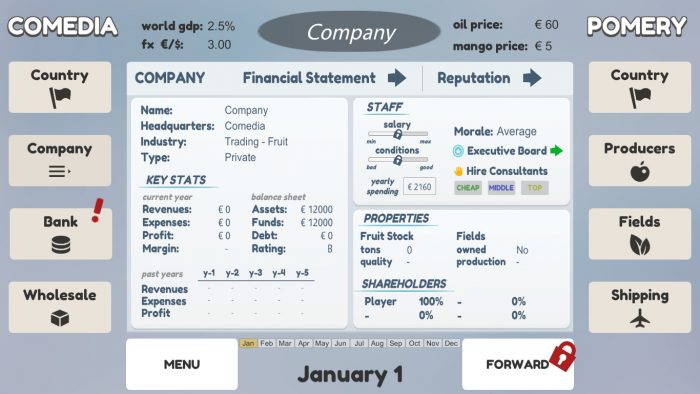Screen dimensions: 700x394
Task: Open Executive Board green arrow
Action: (556, 151)
